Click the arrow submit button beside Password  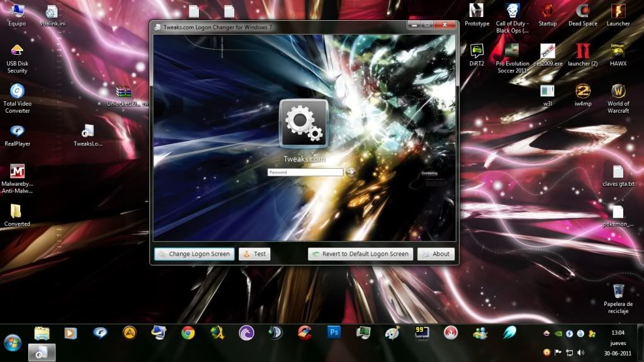[351, 172]
